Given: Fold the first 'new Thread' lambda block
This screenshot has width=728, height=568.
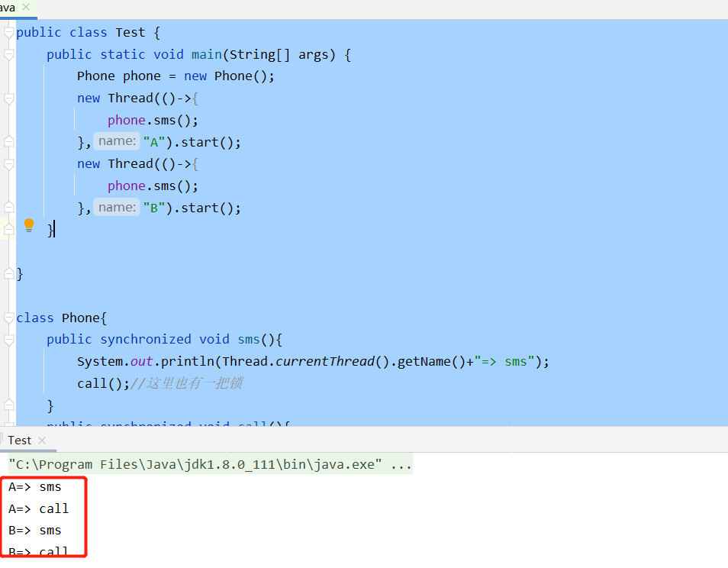Looking at the screenshot, I should pyautogui.click(x=9, y=98).
